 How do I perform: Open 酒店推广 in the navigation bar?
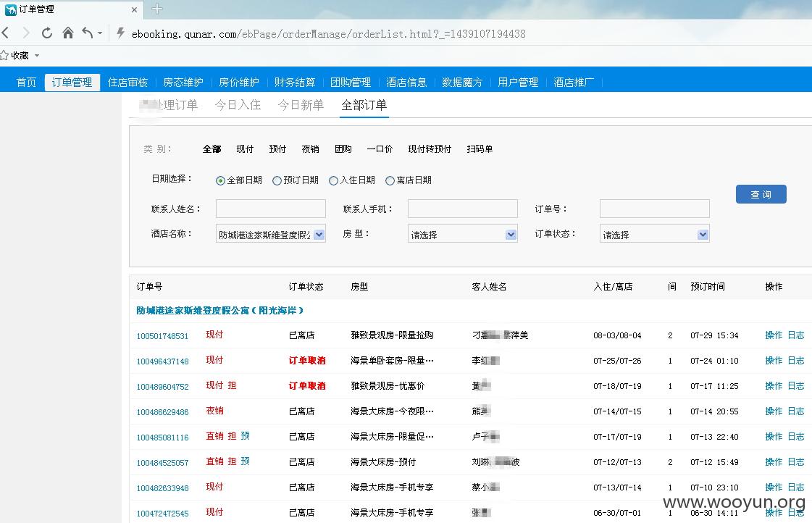pyautogui.click(x=573, y=83)
